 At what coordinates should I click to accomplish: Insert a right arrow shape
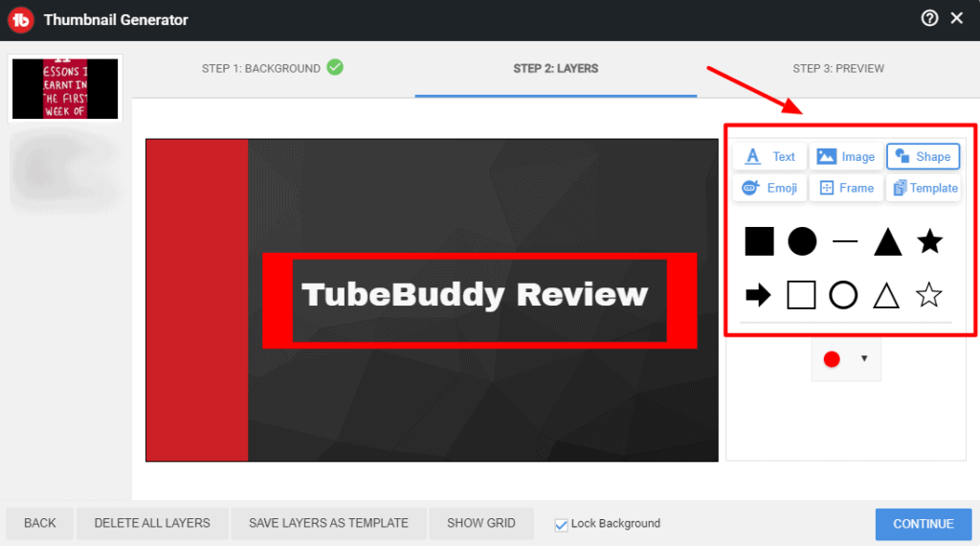tap(759, 295)
